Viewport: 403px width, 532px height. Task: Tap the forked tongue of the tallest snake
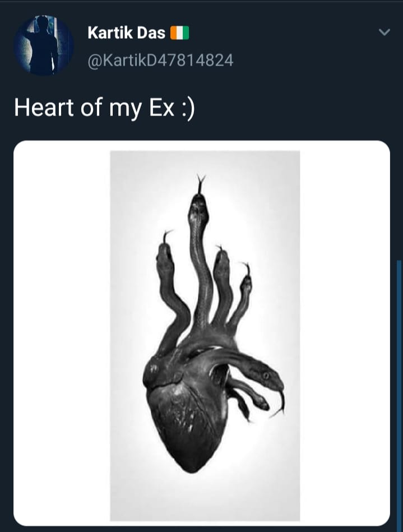tap(201, 183)
